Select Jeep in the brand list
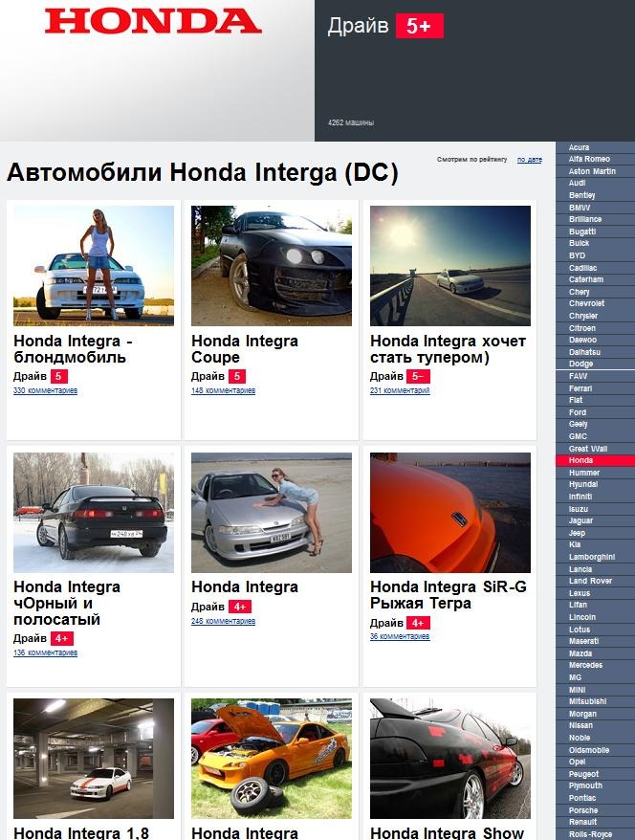 577,533
